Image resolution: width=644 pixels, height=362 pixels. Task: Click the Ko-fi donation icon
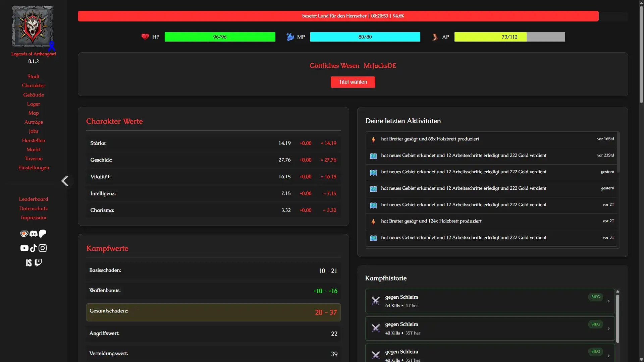click(x=24, y=234)
